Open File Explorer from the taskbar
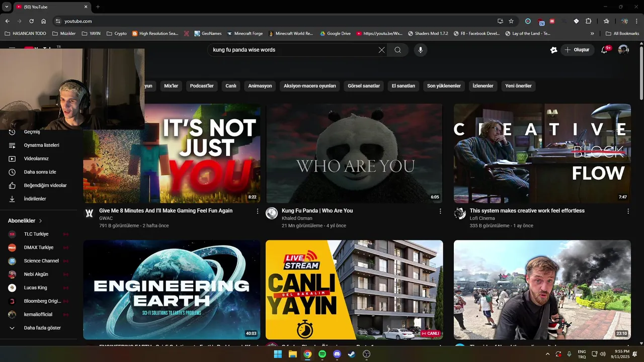The image size is (644, 362). 292,354
